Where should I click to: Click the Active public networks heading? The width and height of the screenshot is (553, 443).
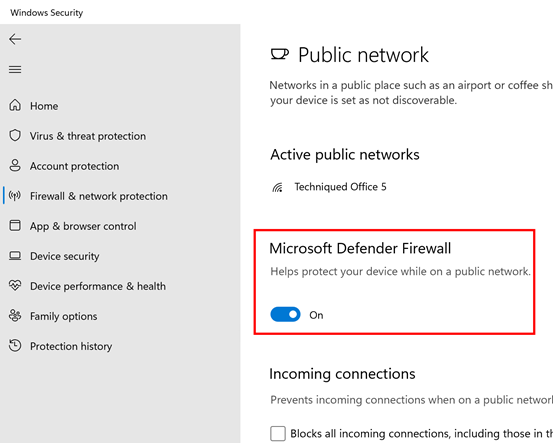345,155
